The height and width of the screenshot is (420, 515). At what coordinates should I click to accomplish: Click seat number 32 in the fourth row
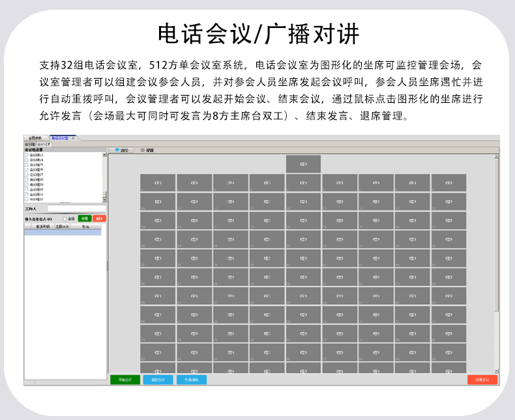(x=304, y=240)
